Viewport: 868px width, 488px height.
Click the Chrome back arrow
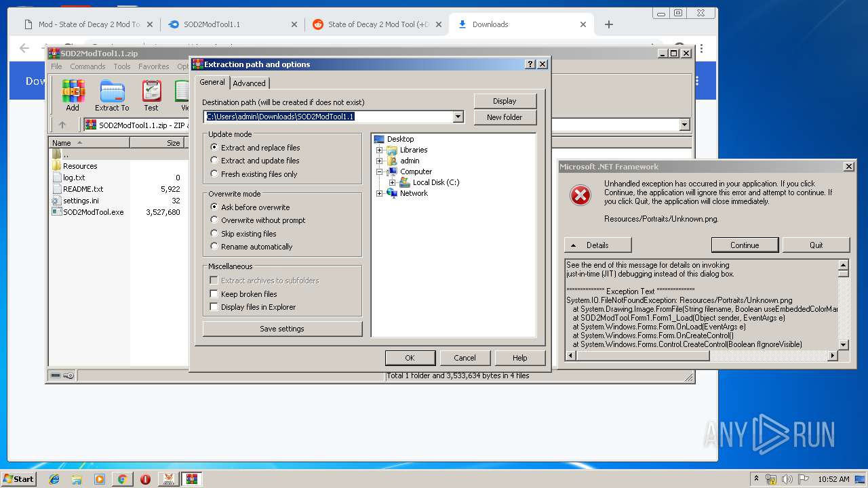point(24,48)
